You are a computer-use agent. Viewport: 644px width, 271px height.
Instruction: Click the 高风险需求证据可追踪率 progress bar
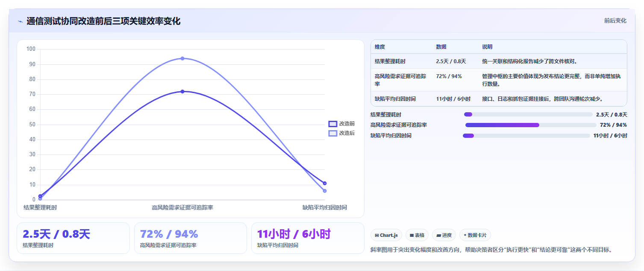(531, 125)
